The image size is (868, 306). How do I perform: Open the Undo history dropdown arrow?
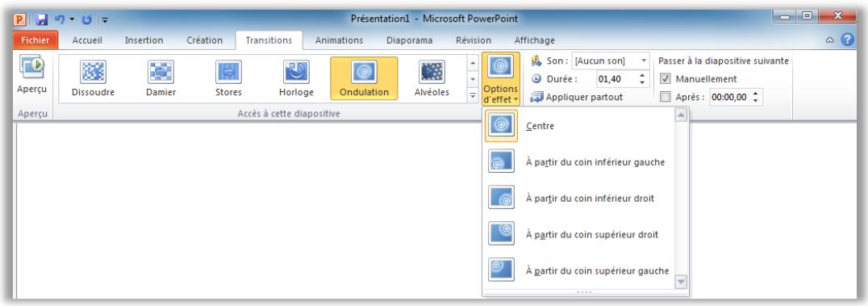[72, 19]
